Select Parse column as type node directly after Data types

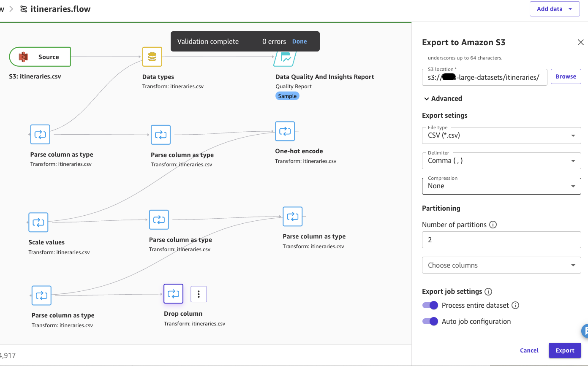click(x=40, y=134)
